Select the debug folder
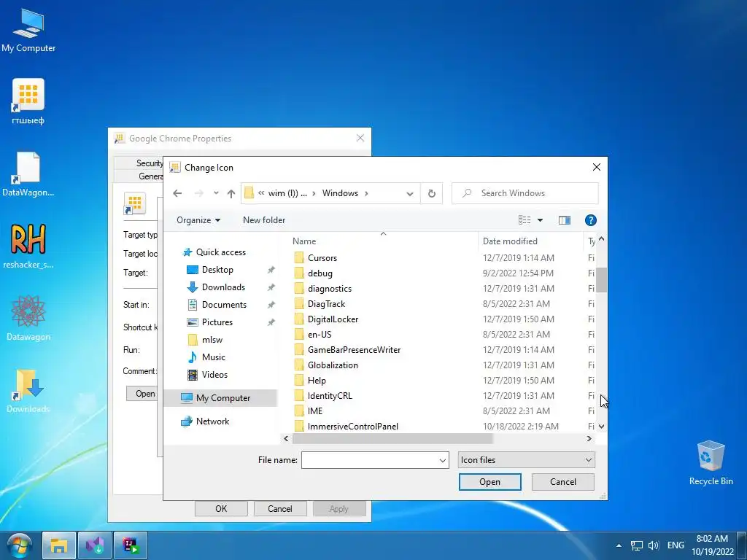 click(x=320, y=273)
